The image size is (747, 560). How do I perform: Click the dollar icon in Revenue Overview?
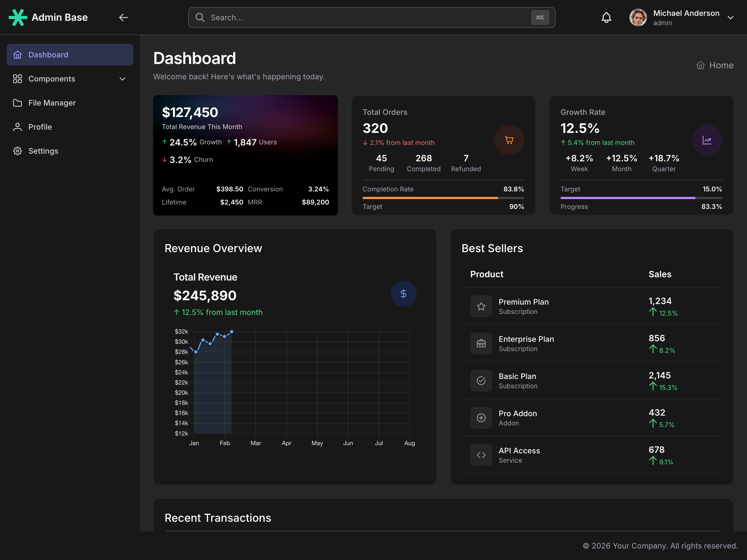pyautogui.click(x=403, y=293)
